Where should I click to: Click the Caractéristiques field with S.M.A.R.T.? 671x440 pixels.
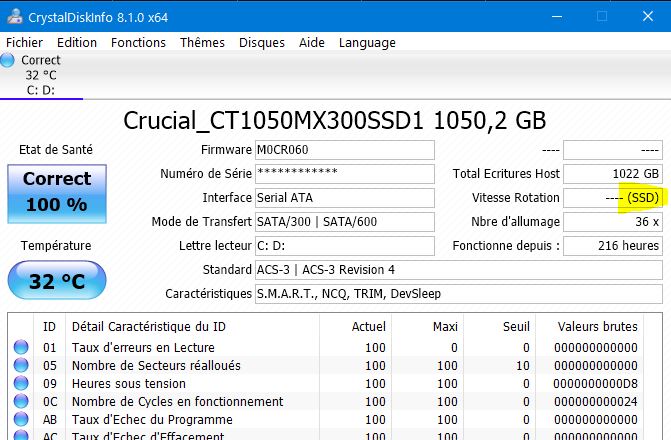click(x=459, y=294)
